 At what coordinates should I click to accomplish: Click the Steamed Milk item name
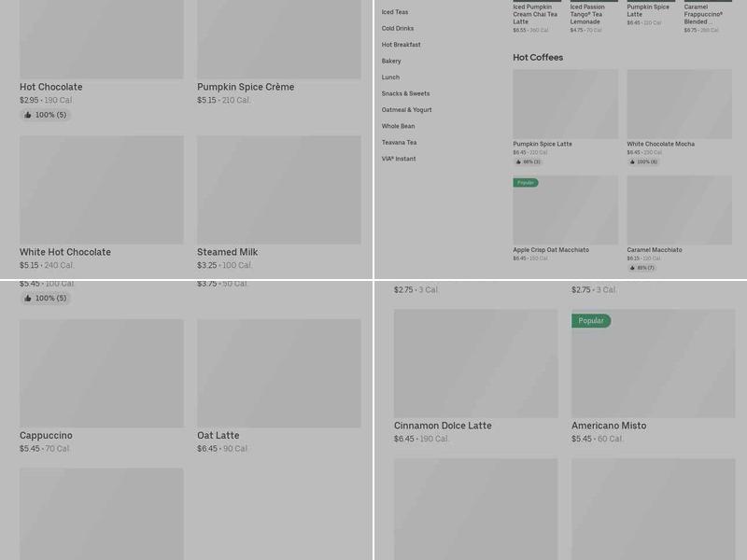pos(227,252)
